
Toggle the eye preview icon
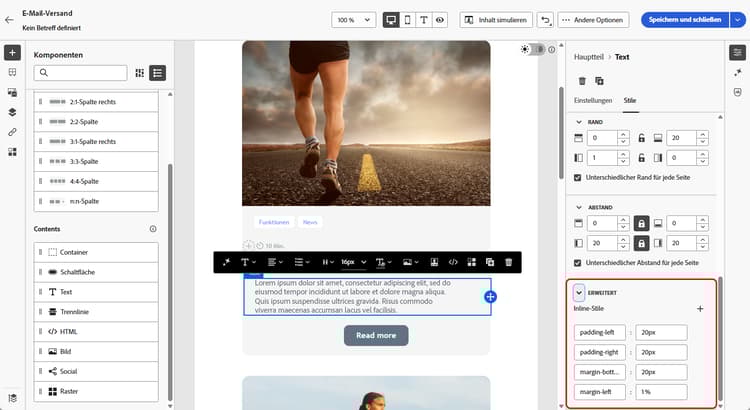(x=440, y=20)
